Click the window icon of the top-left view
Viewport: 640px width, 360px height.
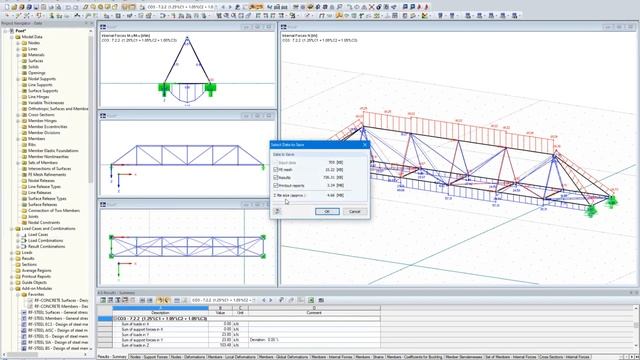(x=103, y=27)
